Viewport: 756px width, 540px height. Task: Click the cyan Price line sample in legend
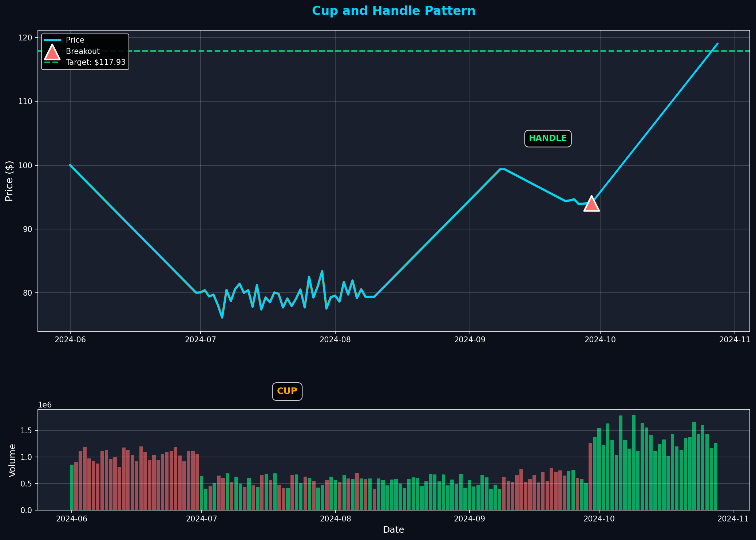(x=52, y=40)
